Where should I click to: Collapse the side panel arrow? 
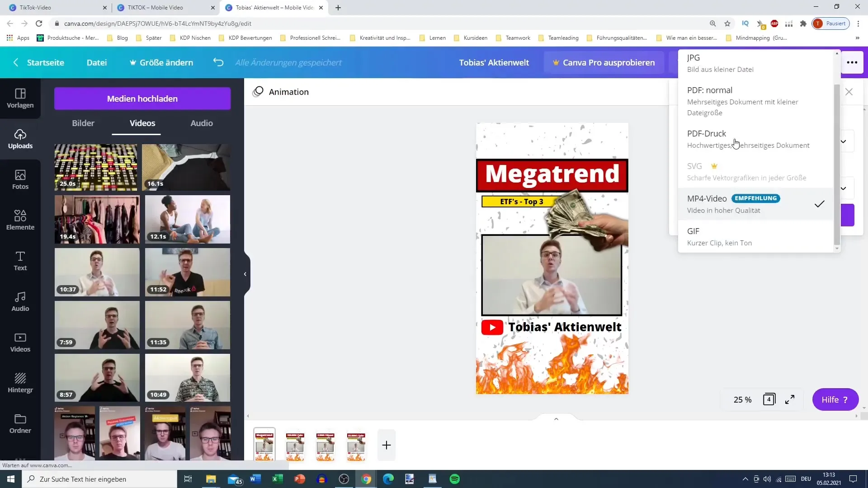point(245,274)
